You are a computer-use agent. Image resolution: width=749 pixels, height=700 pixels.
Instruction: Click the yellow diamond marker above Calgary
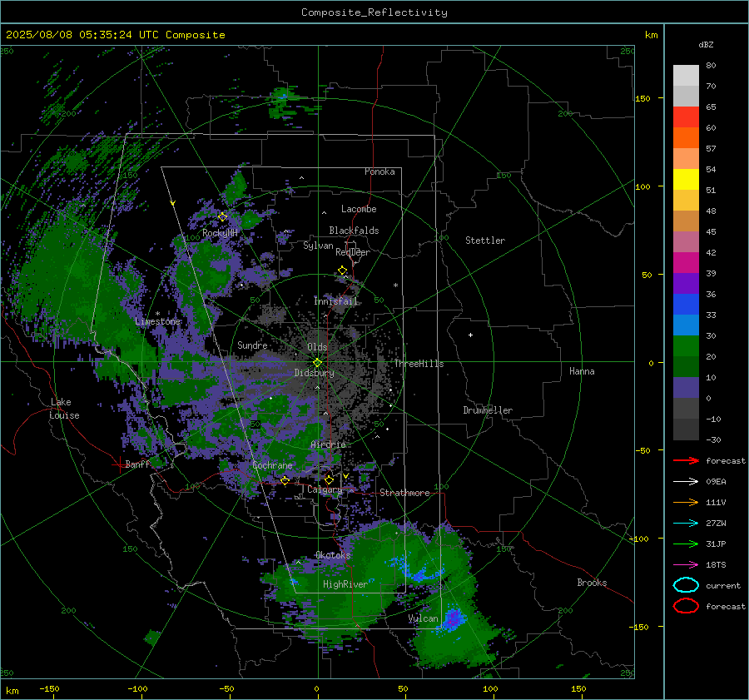pyautogui.click(x=329, y=479)
